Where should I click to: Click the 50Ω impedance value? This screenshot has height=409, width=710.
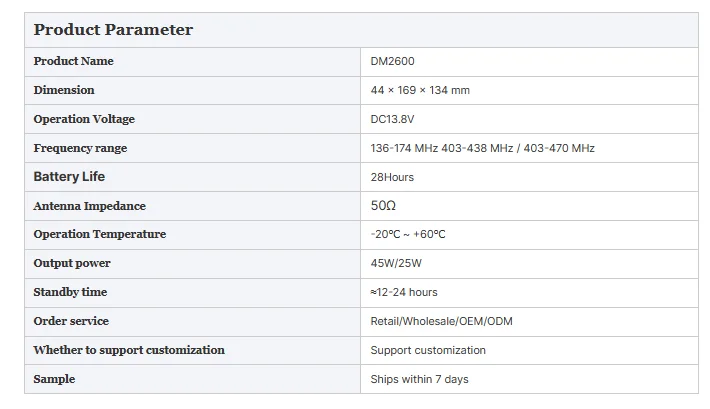383,206
